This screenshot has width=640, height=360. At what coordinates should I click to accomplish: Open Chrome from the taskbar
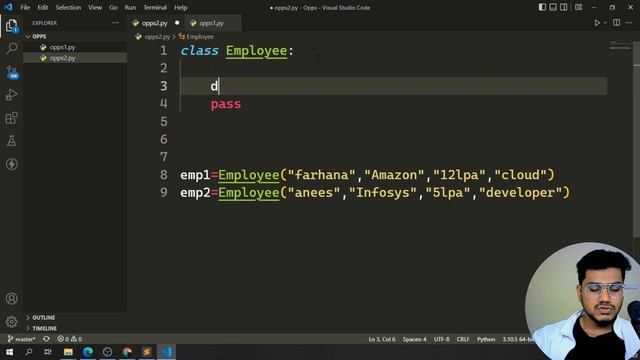(127, 352)
